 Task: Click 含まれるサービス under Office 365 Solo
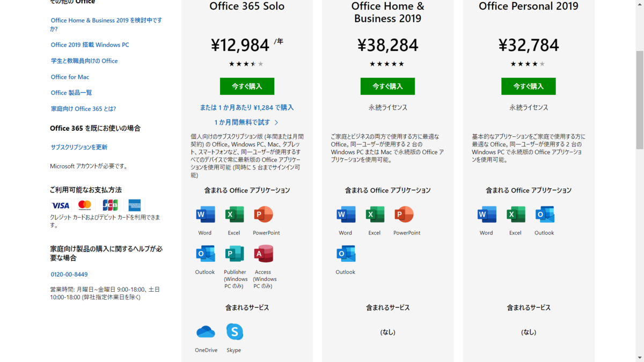coord(247,308)
